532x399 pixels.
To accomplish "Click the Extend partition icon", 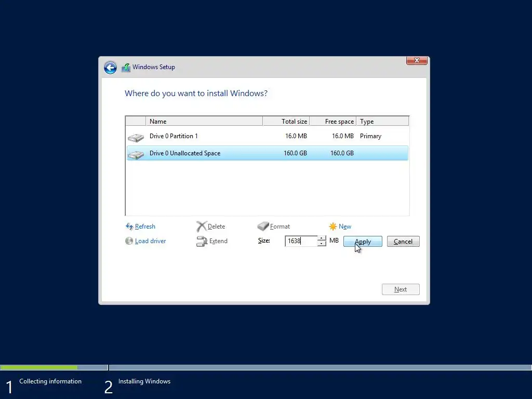I will [x=202, y=241].
